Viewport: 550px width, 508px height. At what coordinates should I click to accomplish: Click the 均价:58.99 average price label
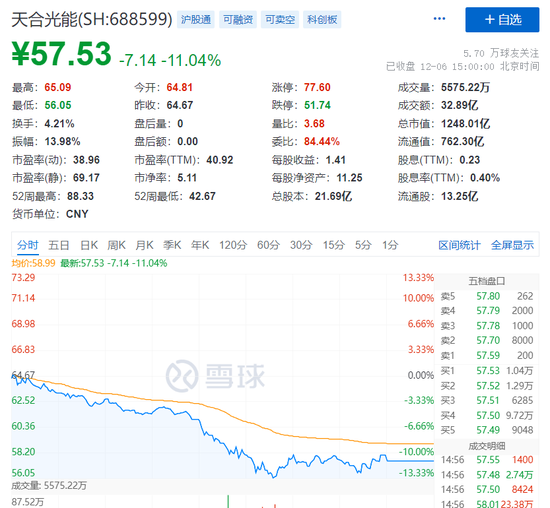click(33, 263)
